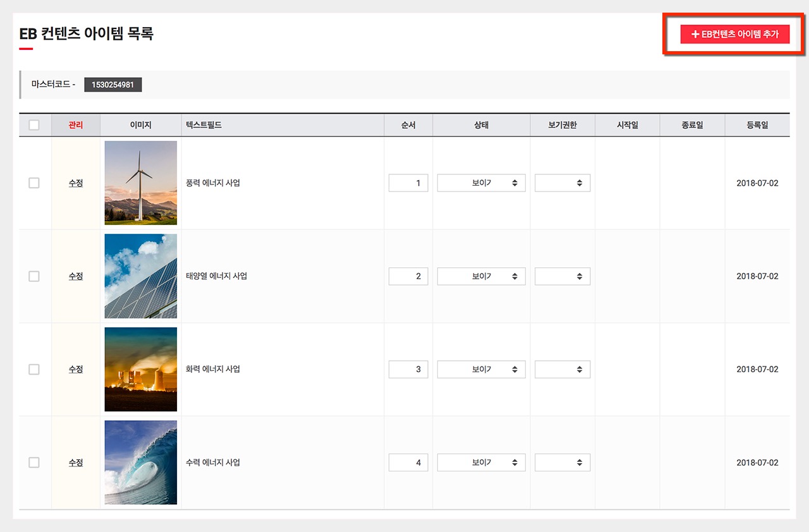Open 수정 link for 화력 에너지 사업
The image size is (809, 532).
point(76,369)
